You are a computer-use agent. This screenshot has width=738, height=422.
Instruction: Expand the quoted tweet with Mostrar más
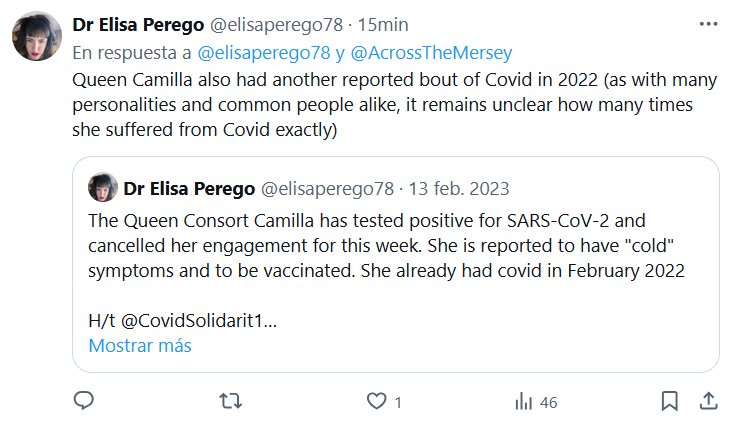tap(139, 346)
